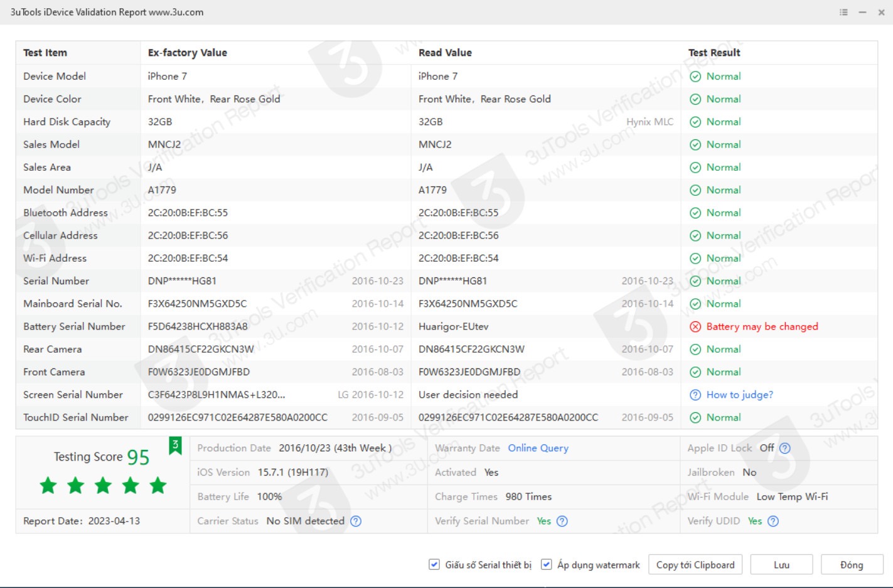This screenshot has height=588, width=893.
Task: Toggle Áp dụng watermark checkbox
Action: pos(547,565)
